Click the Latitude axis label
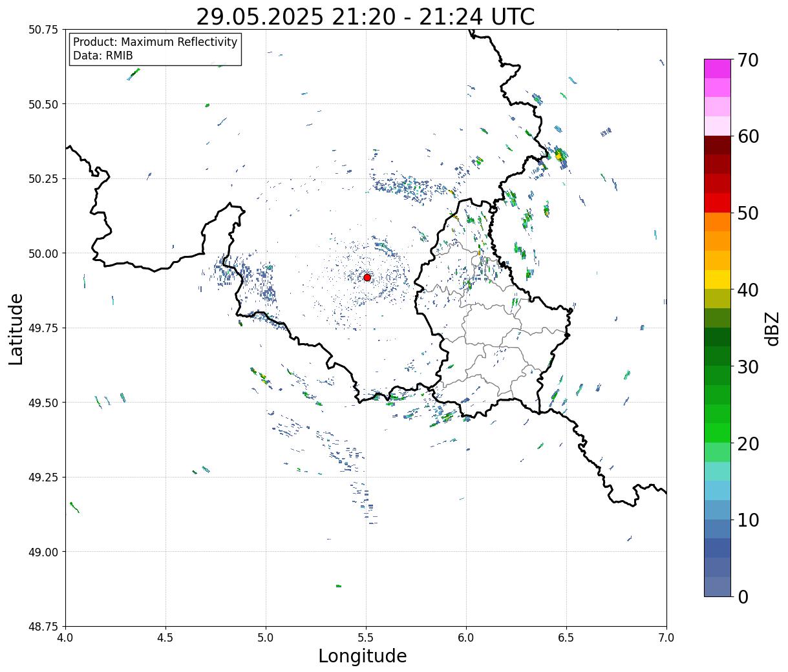Screen dimensions: 788x672 tap(16, 328)
